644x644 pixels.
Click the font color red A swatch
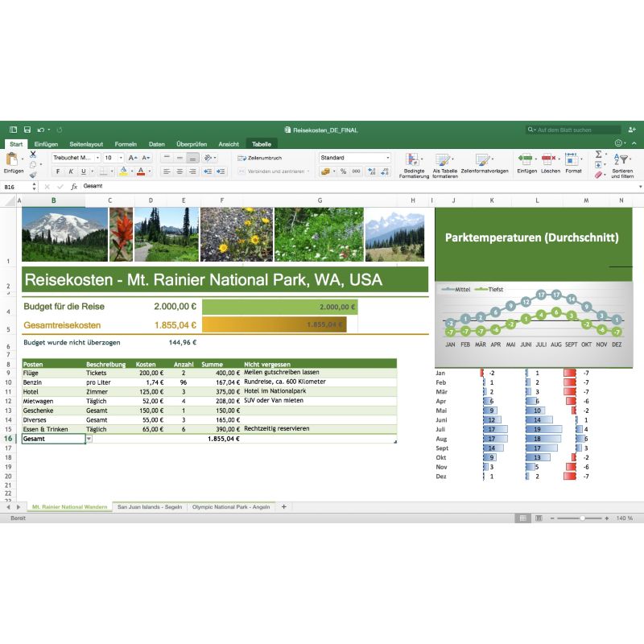[141, 171]
